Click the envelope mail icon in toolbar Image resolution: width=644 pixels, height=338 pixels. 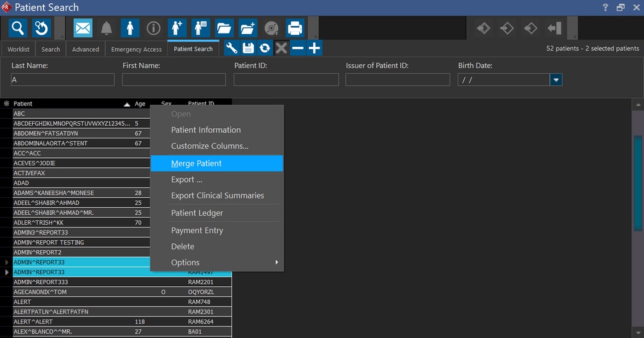[x=83, y=28]
